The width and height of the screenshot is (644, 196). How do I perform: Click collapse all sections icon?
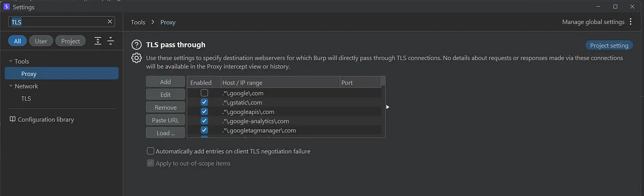[111, 41]
